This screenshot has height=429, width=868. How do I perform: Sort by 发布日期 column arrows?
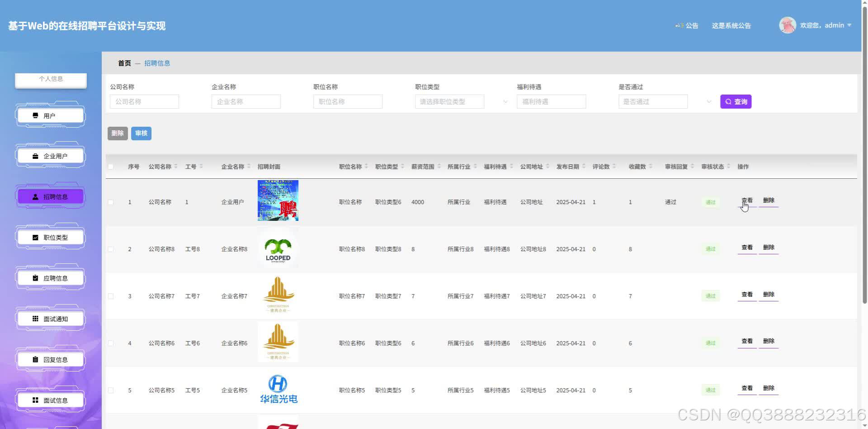click(x=584, y=167)
